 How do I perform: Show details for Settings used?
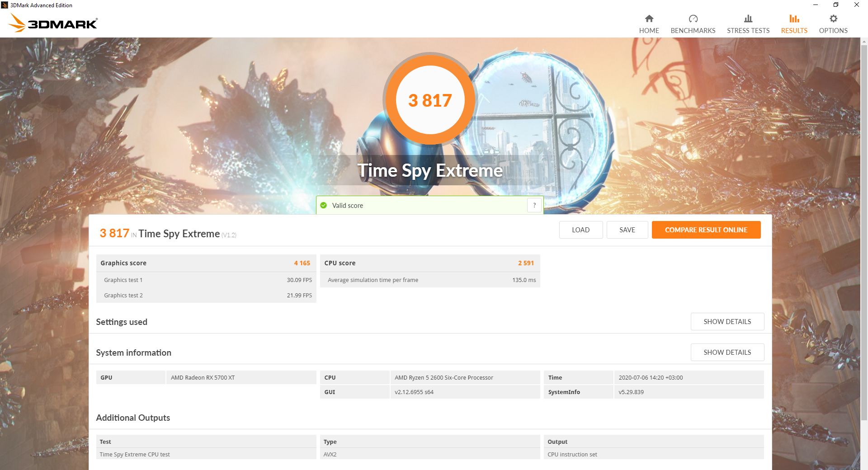click(727, 321)
